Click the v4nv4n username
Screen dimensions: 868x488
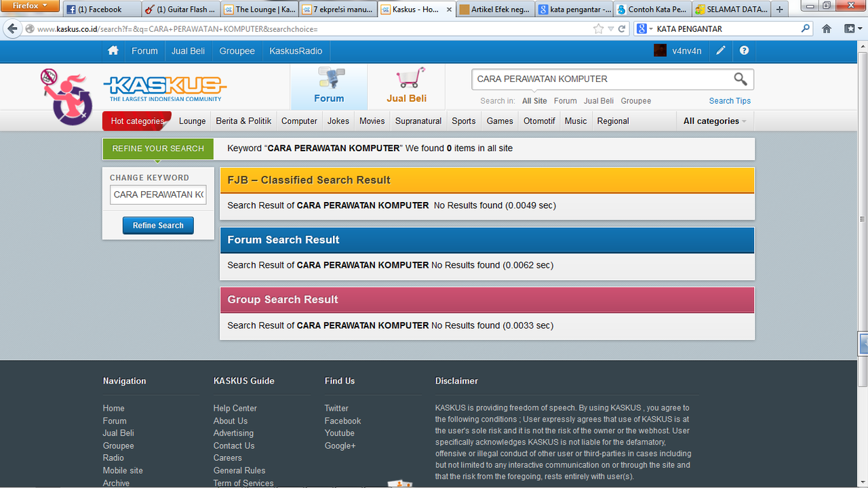tap(687, 51)
